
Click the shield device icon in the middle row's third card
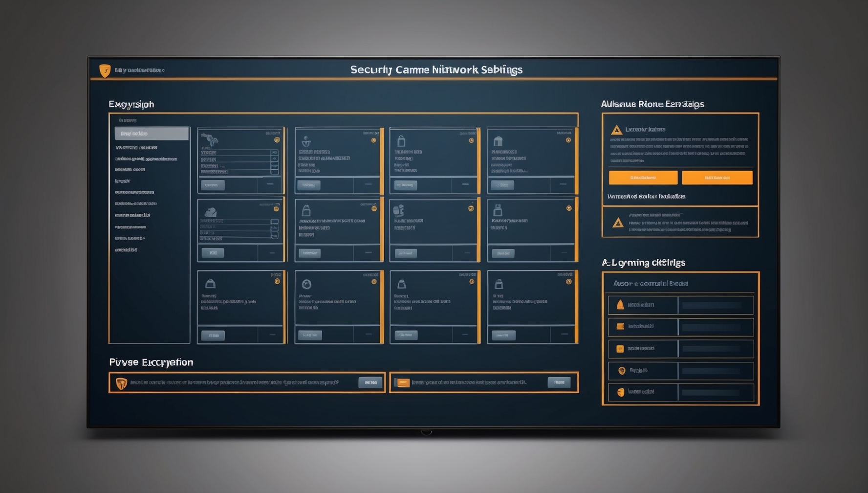[x=399, y=210]
